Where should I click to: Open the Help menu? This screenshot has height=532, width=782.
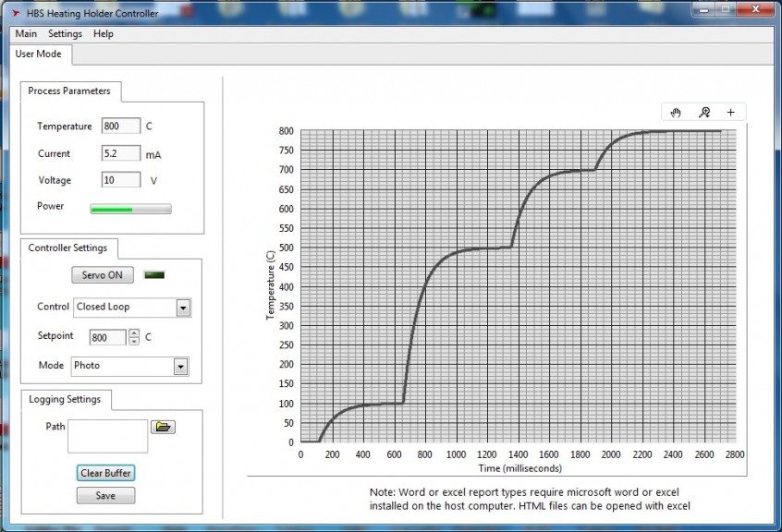pyautogui.click(x=104, y=33)
